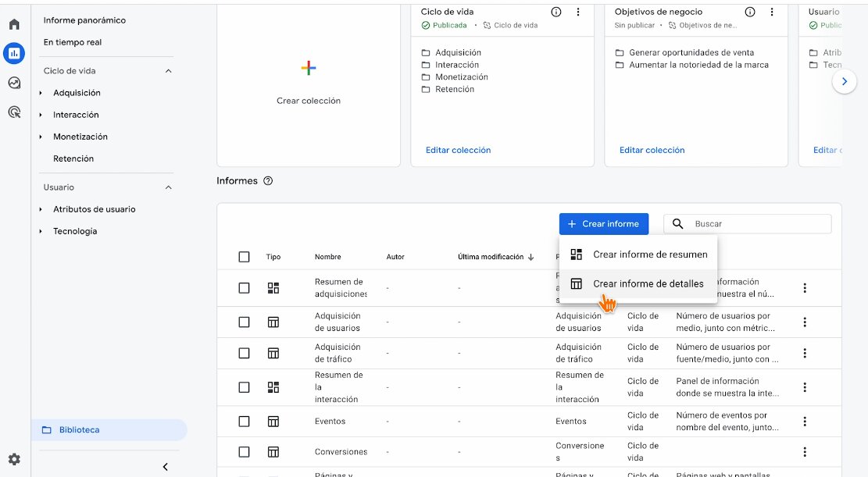Expand the Tecnología sidebar item
The width and height of the screenshot is (868, 477).
(41, 231)
